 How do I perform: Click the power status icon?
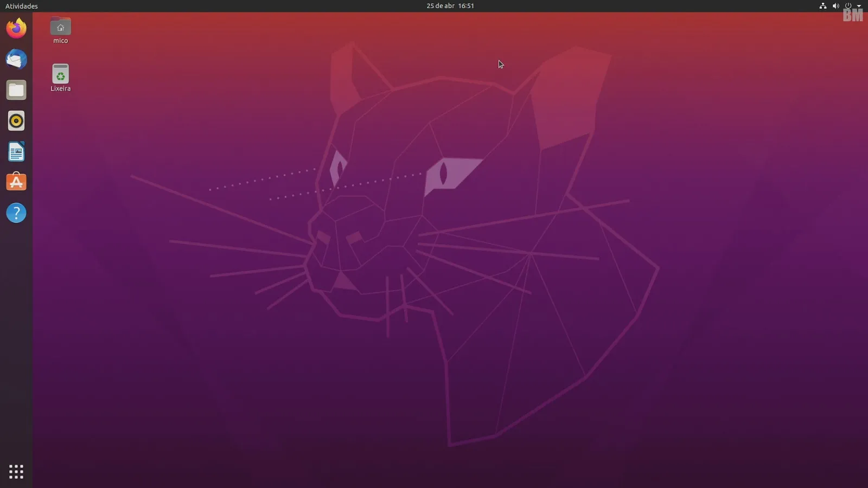click(847, 6)
